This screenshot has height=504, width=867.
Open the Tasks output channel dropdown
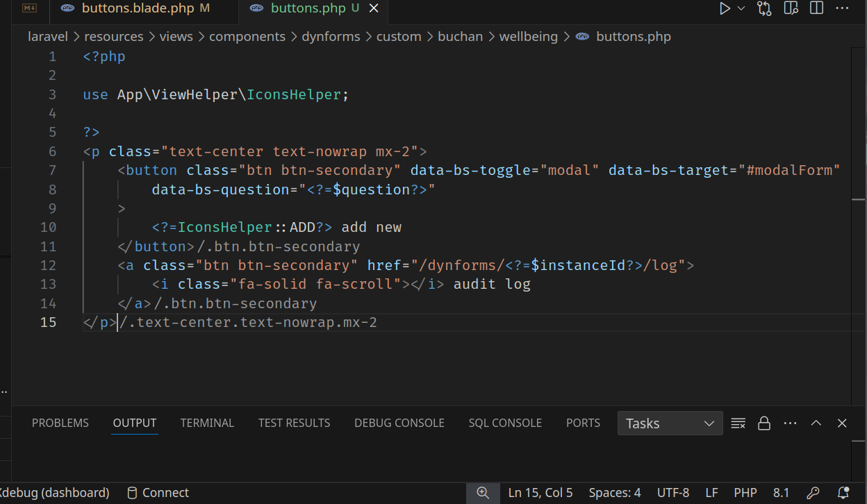(670, 423)
